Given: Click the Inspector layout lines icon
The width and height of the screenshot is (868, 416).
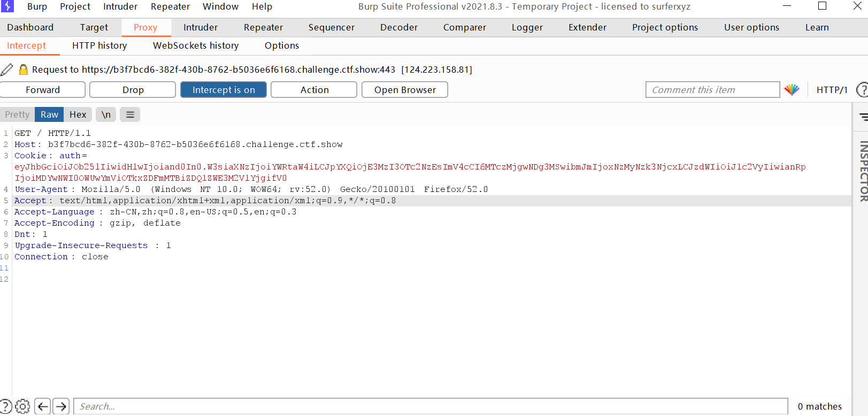Looking at the screenshot, I should click(863, 117).
